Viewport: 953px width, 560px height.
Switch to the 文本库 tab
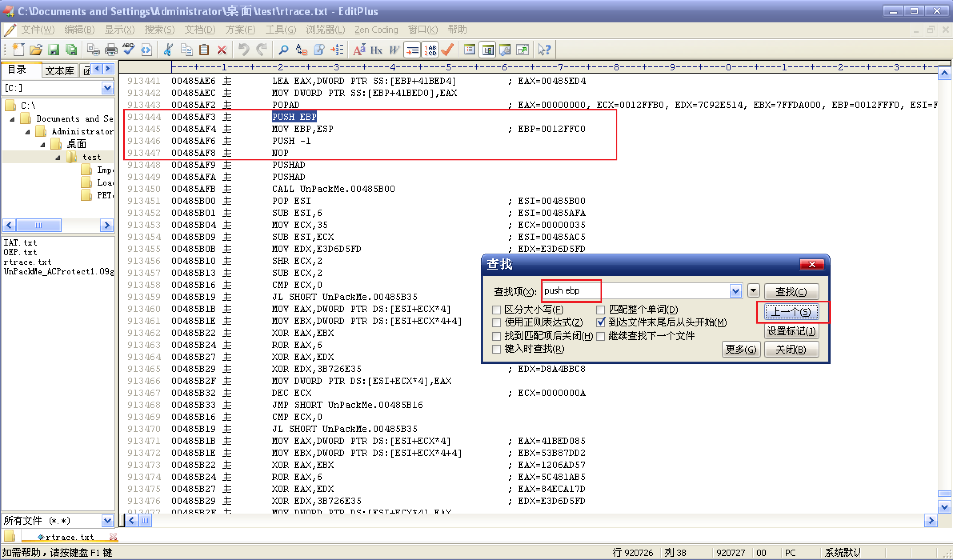coord(59,70)
